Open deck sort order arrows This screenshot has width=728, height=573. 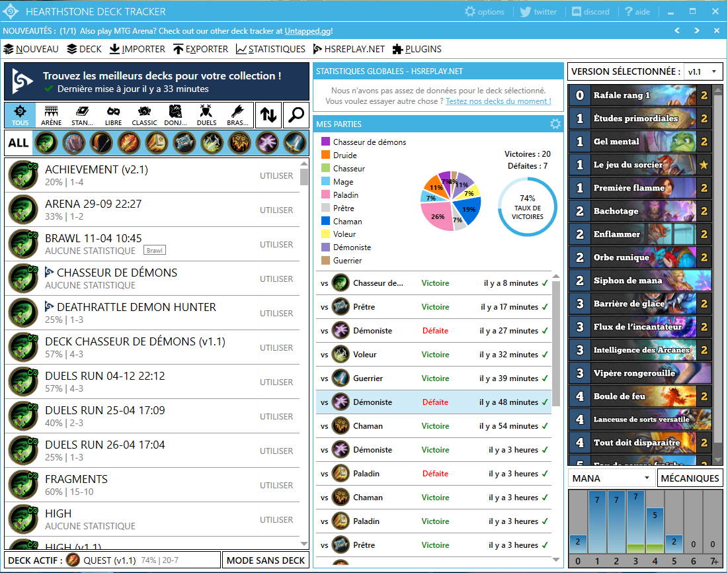[x=268, y=114]
